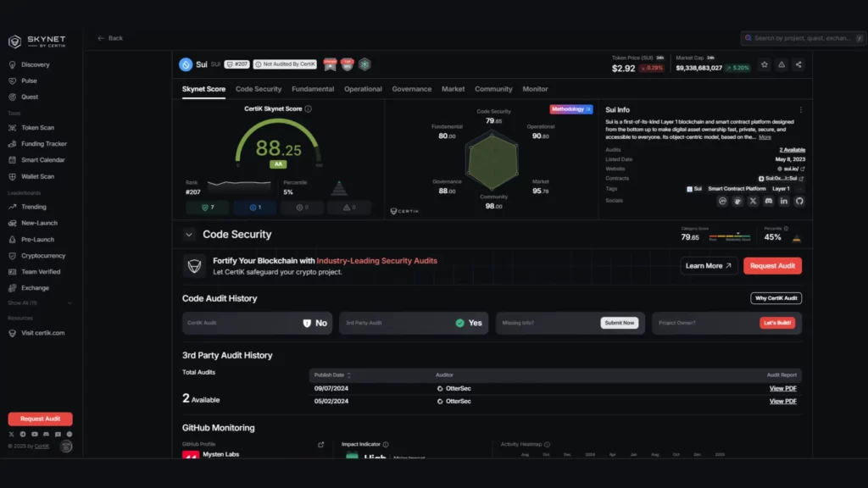Image resolution: width=868 pixels, height=488 pixels.
Task: Click the alert triangle icon in header
Action: tap(782, 64)
